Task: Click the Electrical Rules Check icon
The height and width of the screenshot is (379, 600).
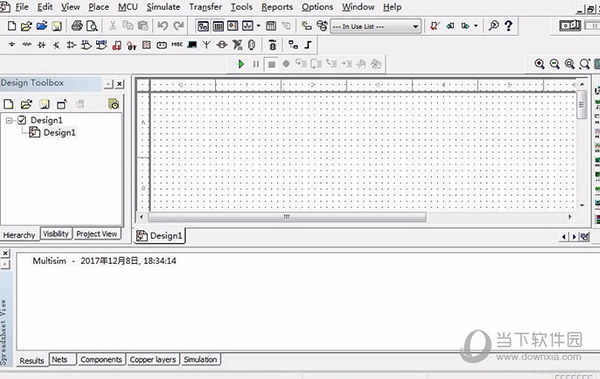Action: 435,26
